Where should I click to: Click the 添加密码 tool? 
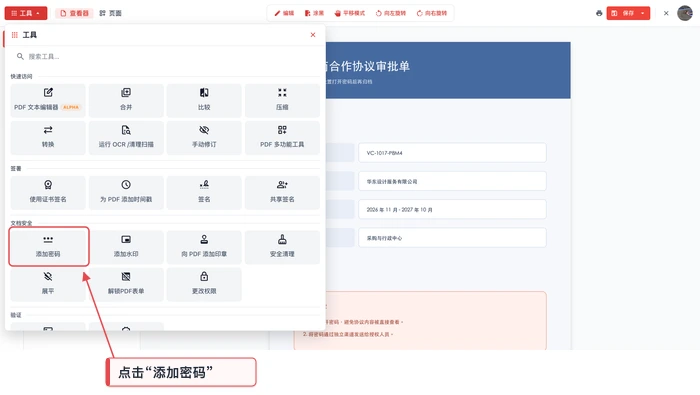pos(49,247)
